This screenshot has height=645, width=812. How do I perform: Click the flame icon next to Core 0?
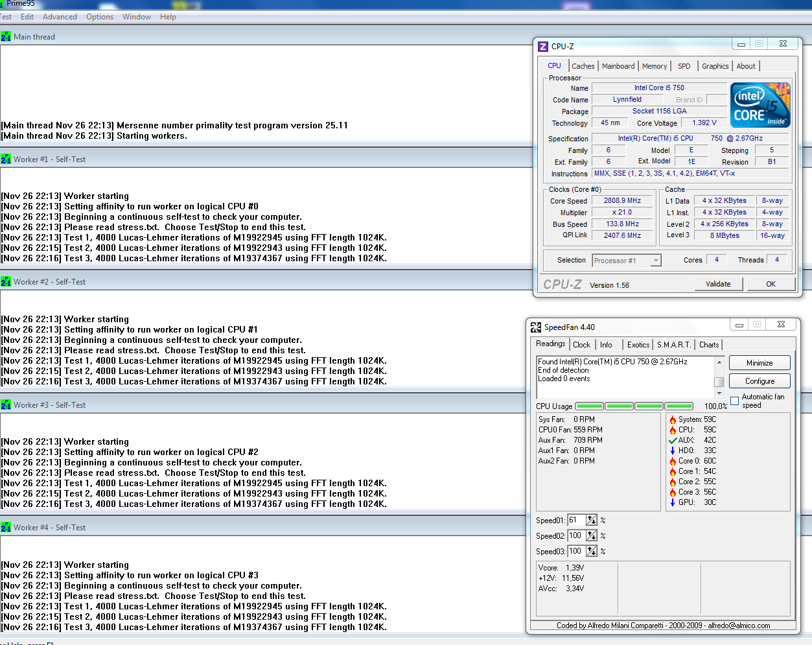[x=673, y=462]
